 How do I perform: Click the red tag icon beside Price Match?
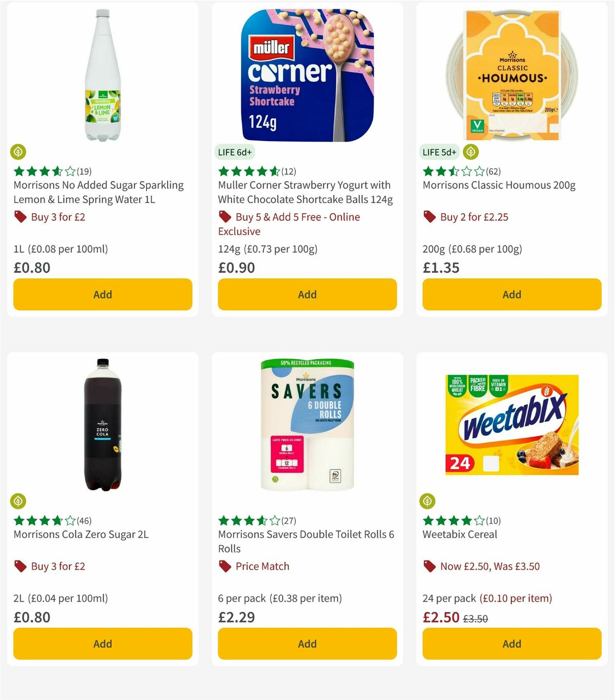coord(224,566)
